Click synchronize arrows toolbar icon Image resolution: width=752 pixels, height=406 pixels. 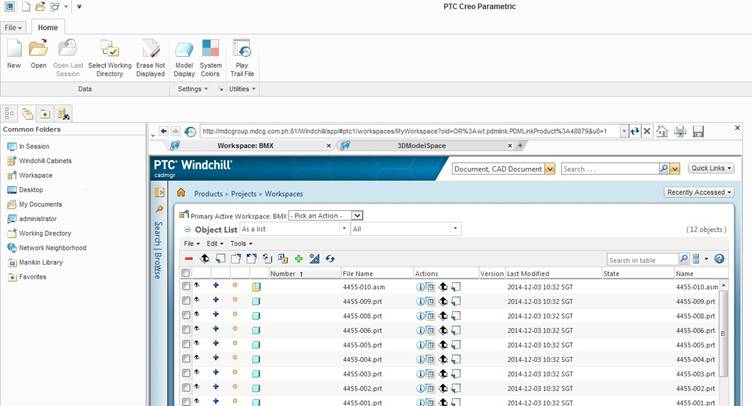pyautogui.click(x=330, y=259)
